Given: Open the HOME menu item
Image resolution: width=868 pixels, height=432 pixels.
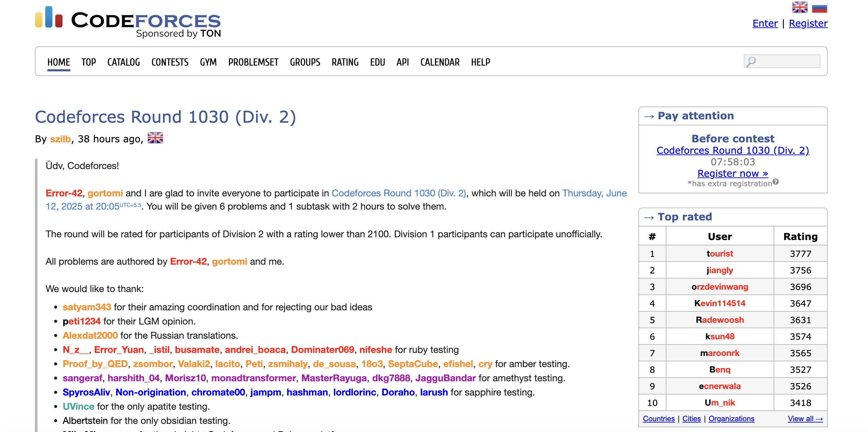Looking at the screenshot, I should coord(59,62).
